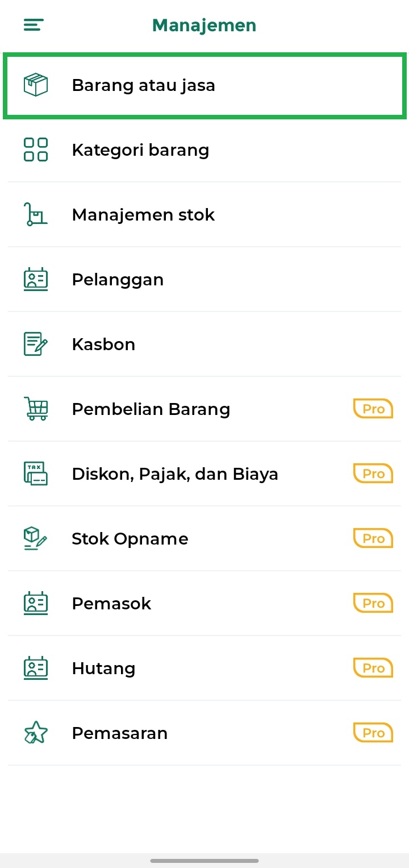Tap the ID card icon beside Pelanggan
This screenshot has height=868, width=409.
[x=36, y=280]
